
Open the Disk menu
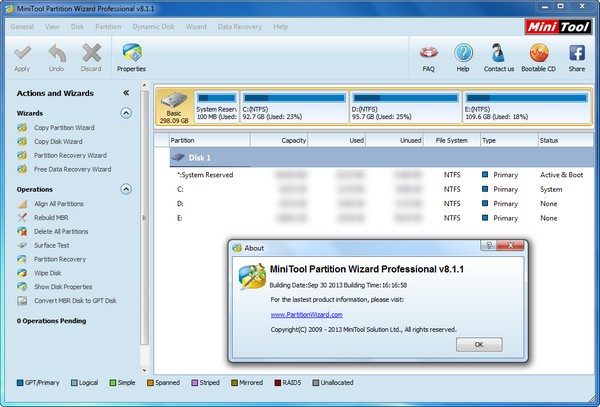click(x=77, y=27)
